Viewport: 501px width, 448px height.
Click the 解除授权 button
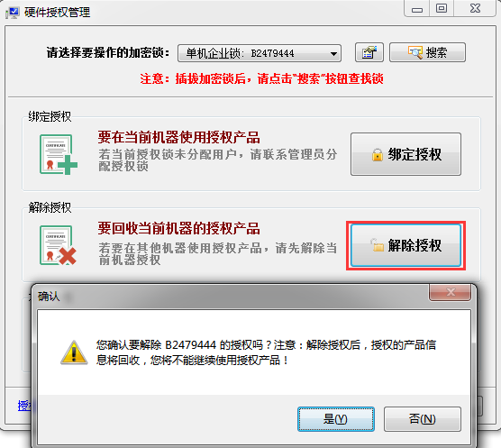[x=405, y=245]
